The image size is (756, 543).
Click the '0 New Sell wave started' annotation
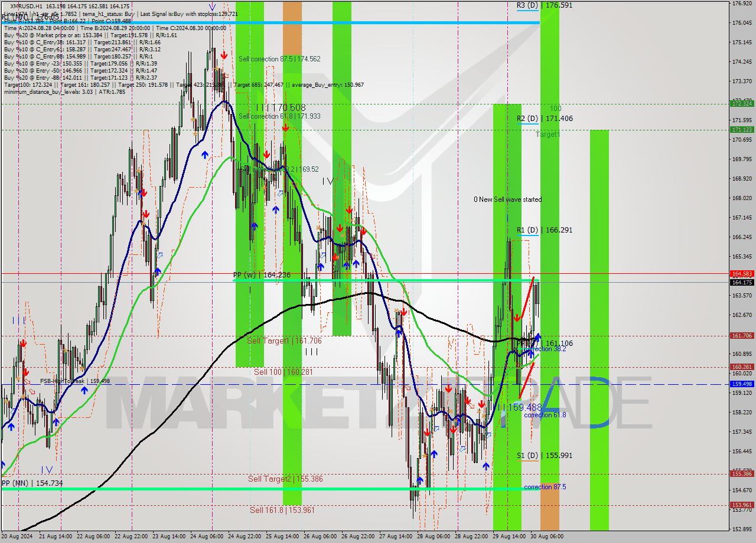[x=508, y=199]
